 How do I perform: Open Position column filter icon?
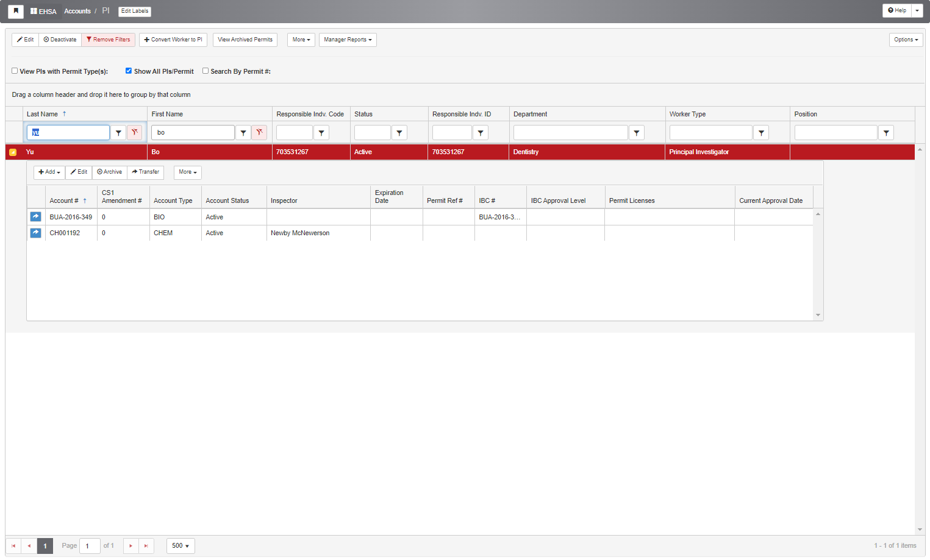pos(886,132)
